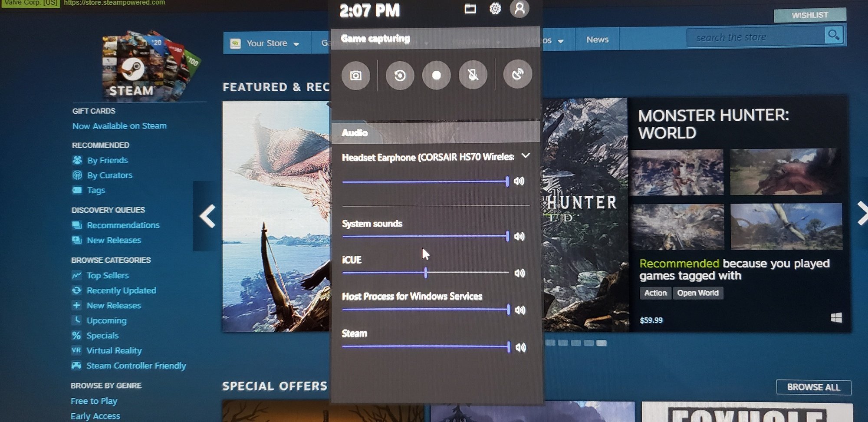Browse Upcoming games
The width and height of the screenshot is (868, 422).
coord(107,320)
